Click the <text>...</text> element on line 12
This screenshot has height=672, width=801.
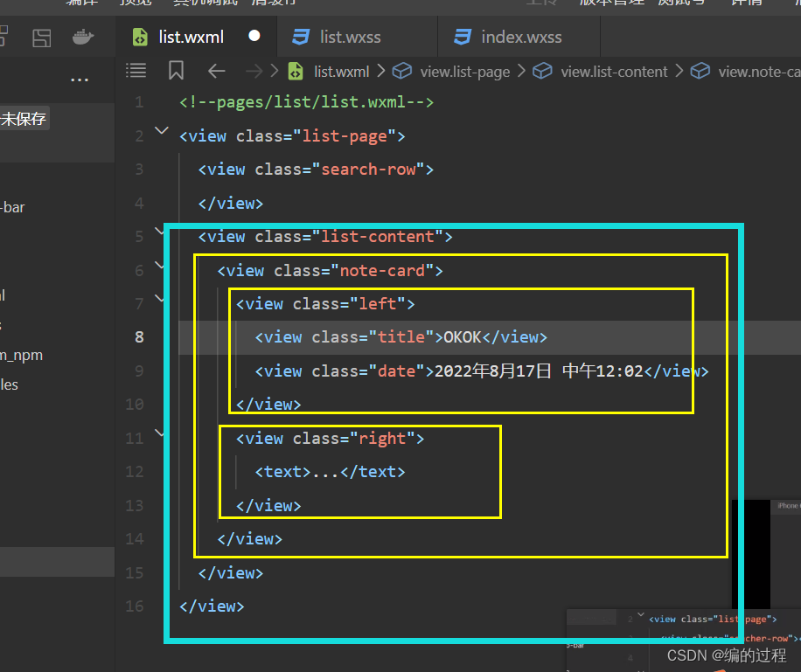coord(330,472)
